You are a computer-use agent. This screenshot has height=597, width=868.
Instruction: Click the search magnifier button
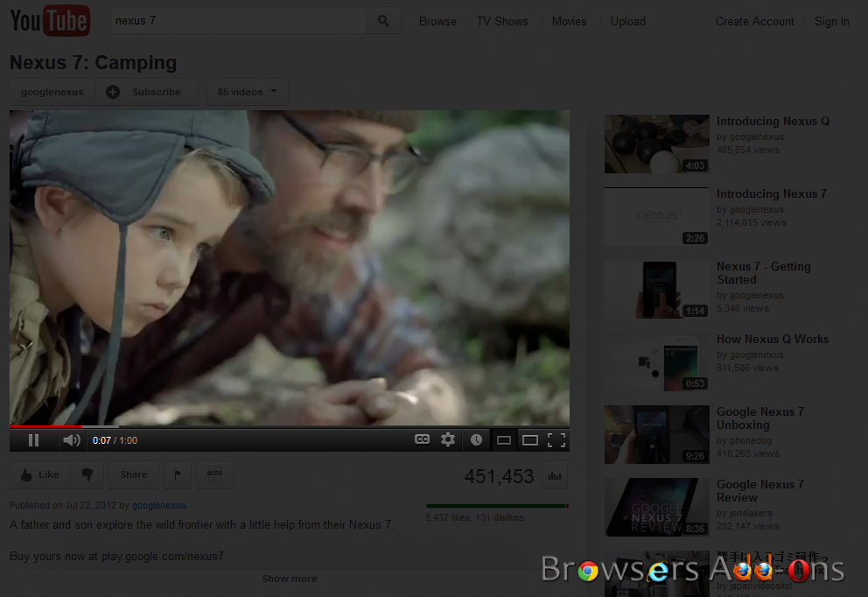(383, 20)
